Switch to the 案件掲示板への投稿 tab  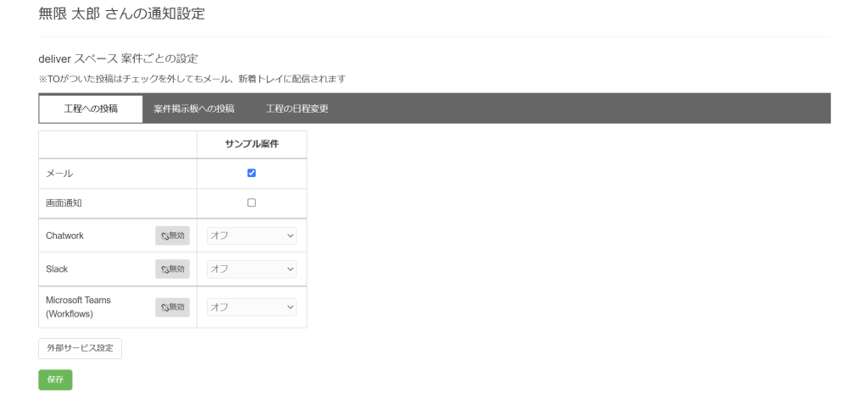pyautogui.click(x=194, y=108)
